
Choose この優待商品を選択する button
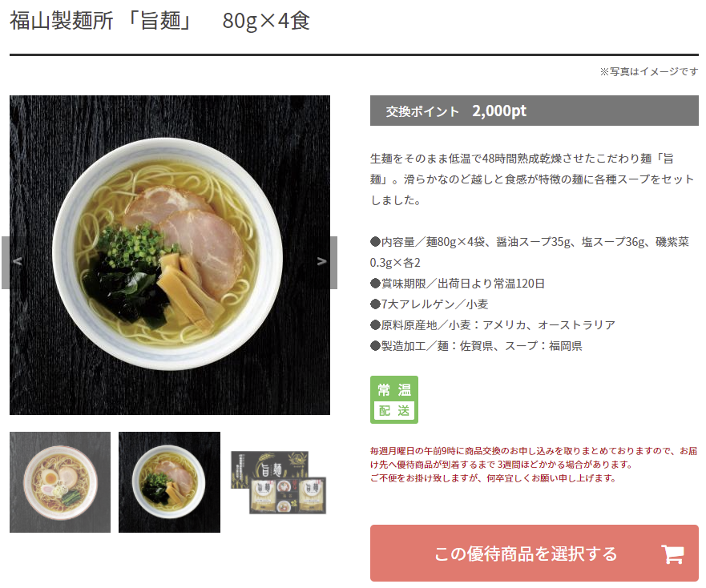(x=535, y=554)
